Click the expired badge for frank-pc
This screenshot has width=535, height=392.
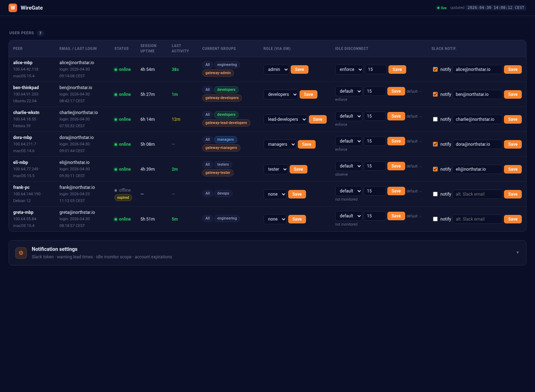(123, 198)
